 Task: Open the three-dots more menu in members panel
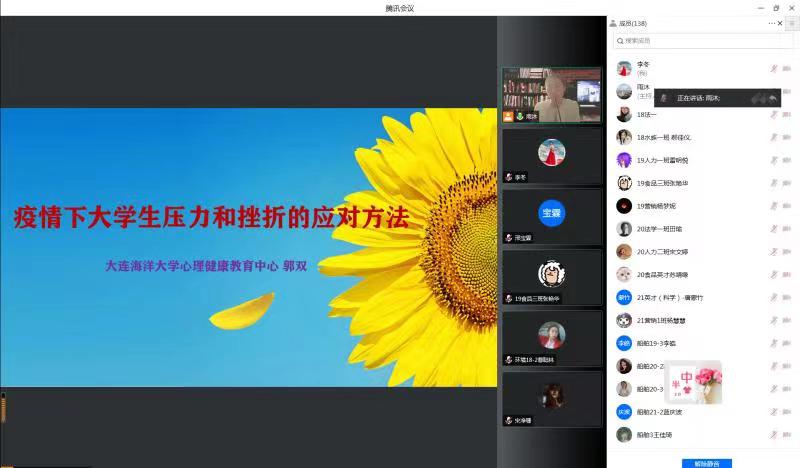[772, 23]
